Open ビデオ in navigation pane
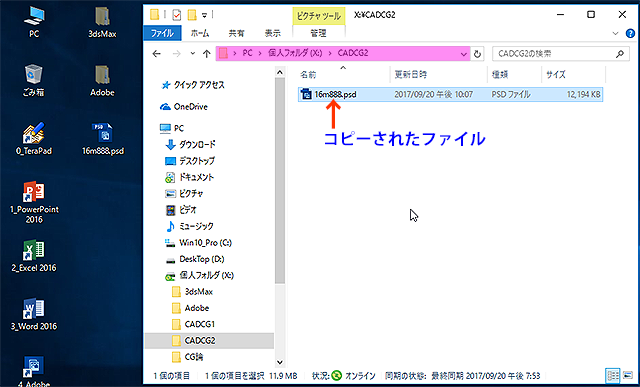 (181, 210)
